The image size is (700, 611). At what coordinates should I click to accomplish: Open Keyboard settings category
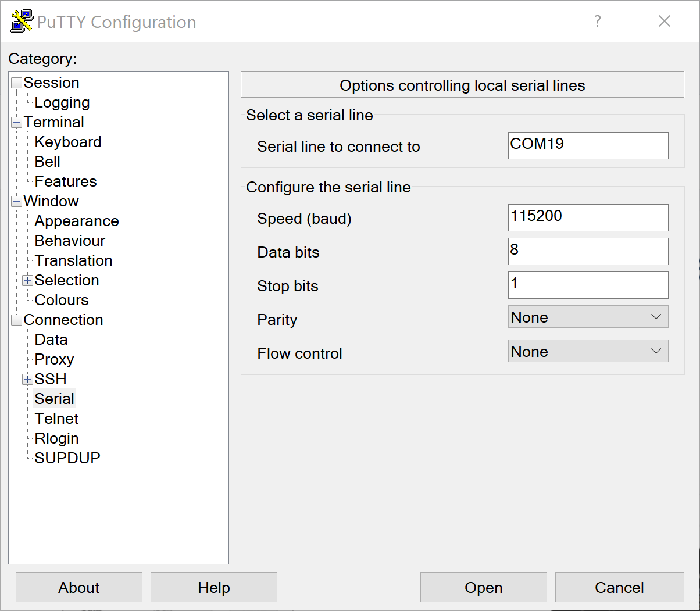[68, 142]
